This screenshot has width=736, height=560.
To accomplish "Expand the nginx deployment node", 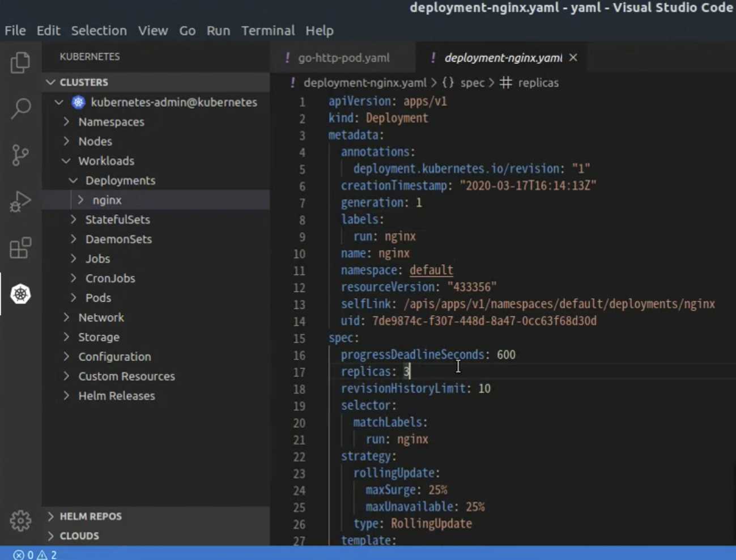I will tap(80, 200).
